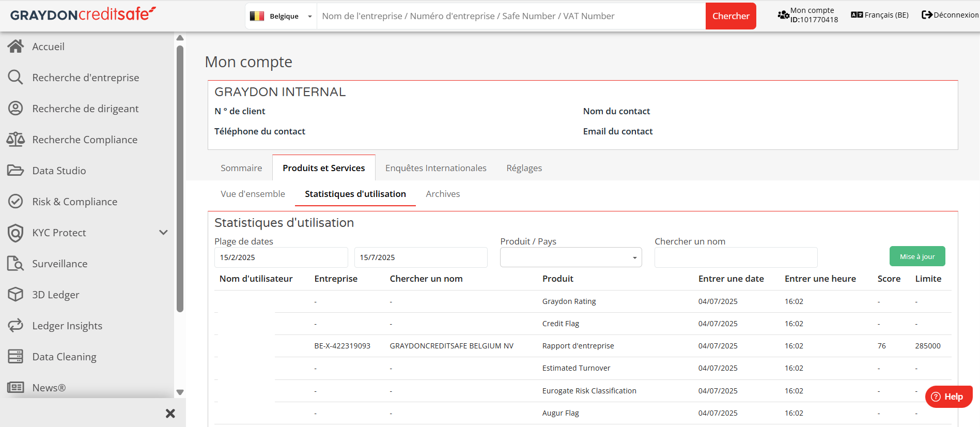The height and width of the screenshot is (427, 980).
Task: Click the end date field 15/7/2025
Action: click(x=421, y=257)
